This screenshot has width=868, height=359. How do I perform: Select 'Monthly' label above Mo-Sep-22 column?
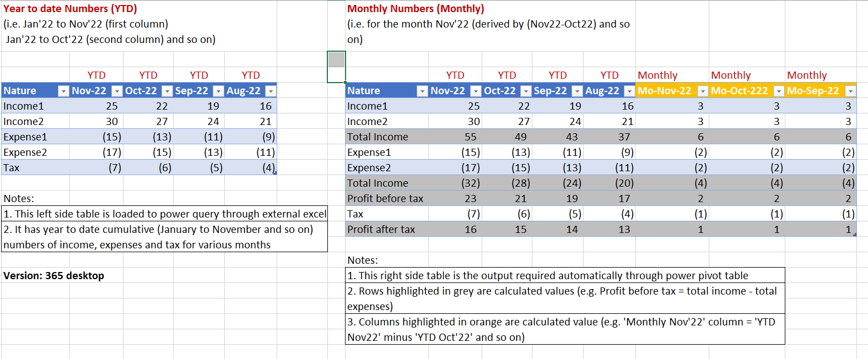pyautogui.click(x=807, y=75)
